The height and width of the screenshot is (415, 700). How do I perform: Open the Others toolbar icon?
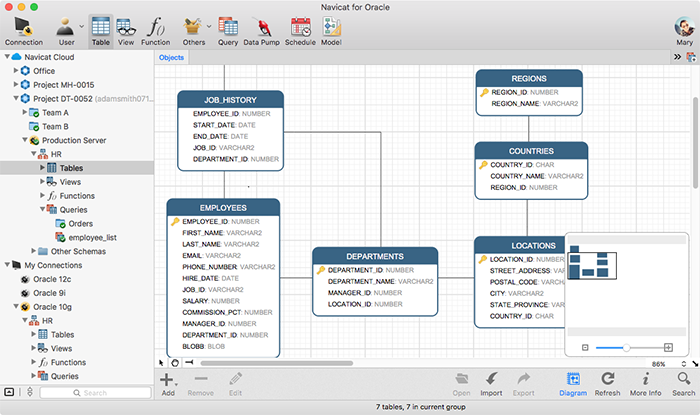coord(193,31)
